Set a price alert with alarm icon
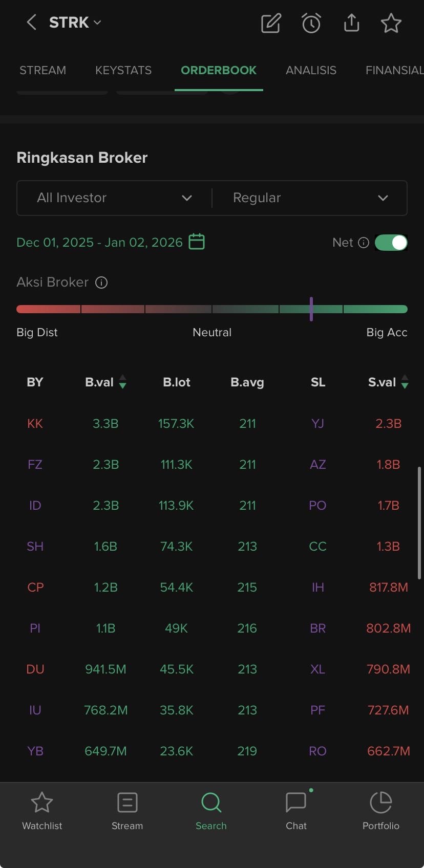The width and height of the screenshot is (424, 868). click(311, 23)
